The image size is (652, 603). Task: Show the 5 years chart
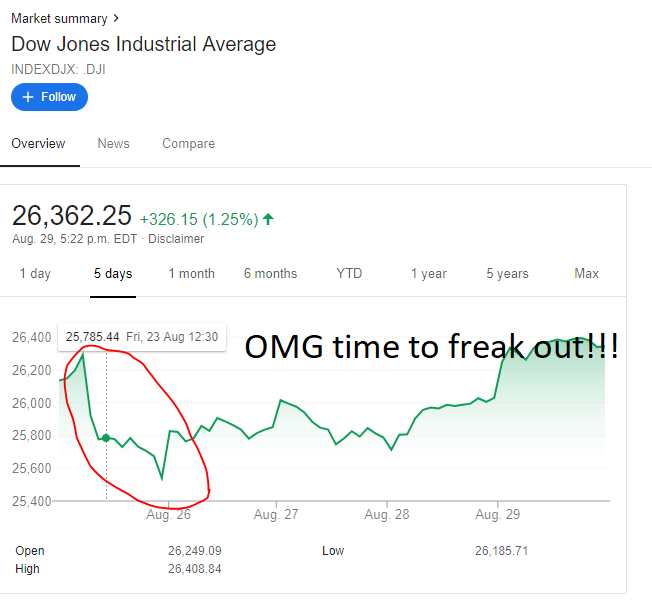tap(507, 274)
